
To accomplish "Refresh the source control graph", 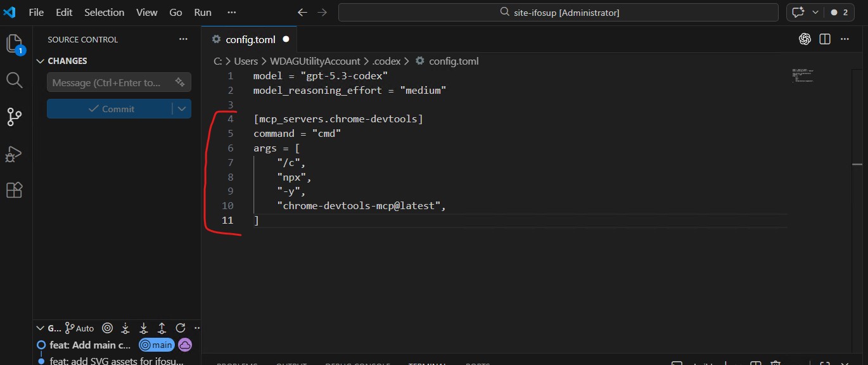I will (180, 328).
